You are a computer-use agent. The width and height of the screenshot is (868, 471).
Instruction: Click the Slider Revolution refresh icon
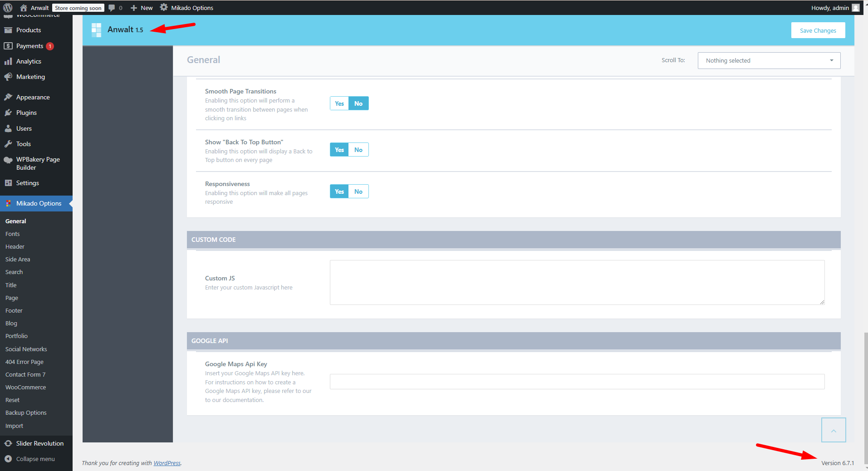pyautogui.click(x=8, y=443)
